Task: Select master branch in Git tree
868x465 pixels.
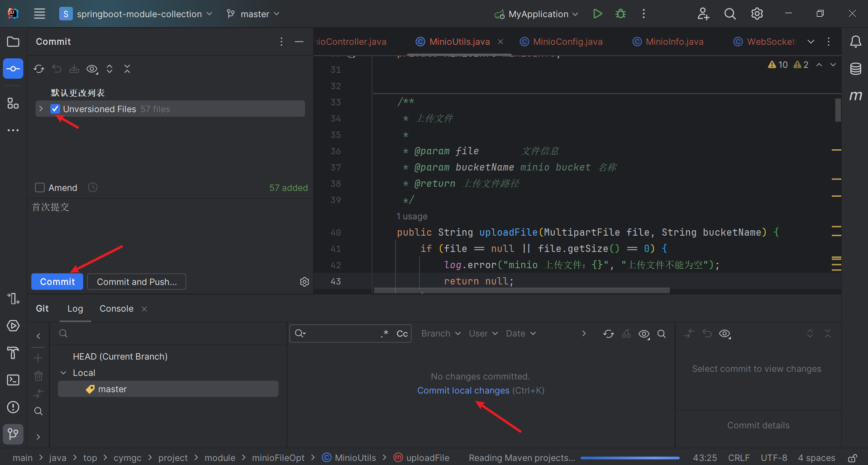Action: click(168, 389)
